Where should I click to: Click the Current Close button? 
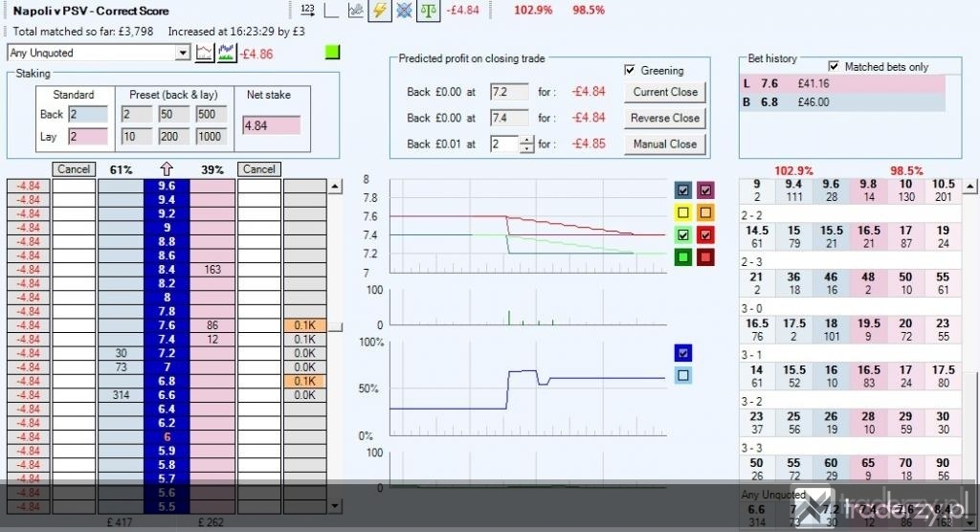pyautogui.click(x=665, y=92)
